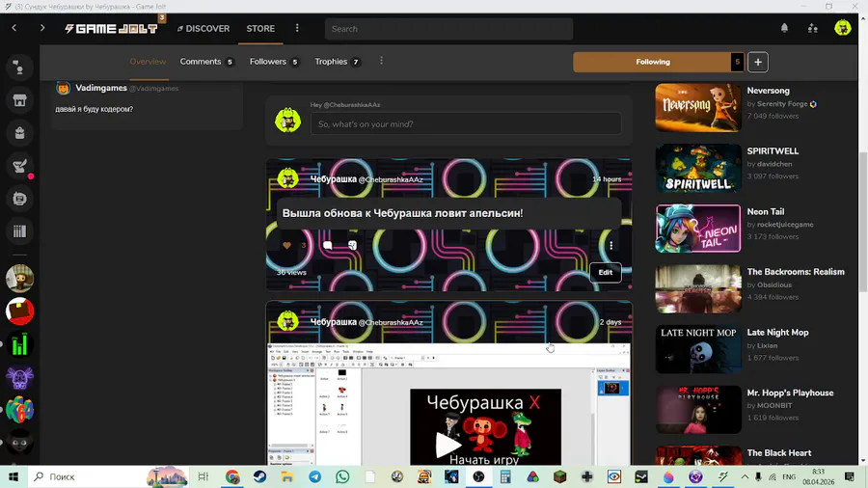Open Mr. Hopp's Playhouse title
This screenshot has height=488, width=868.
point(790,393)
